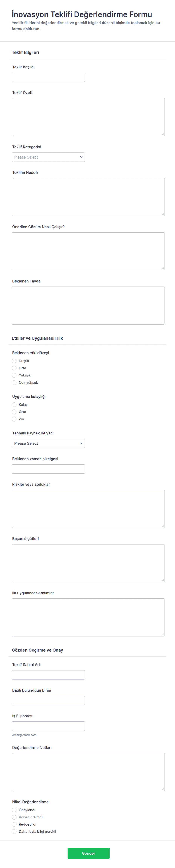The height and width of the screenshot is (868, 175).
Task: Select Revize edilmeli radio option
Action: pos(14,817)
